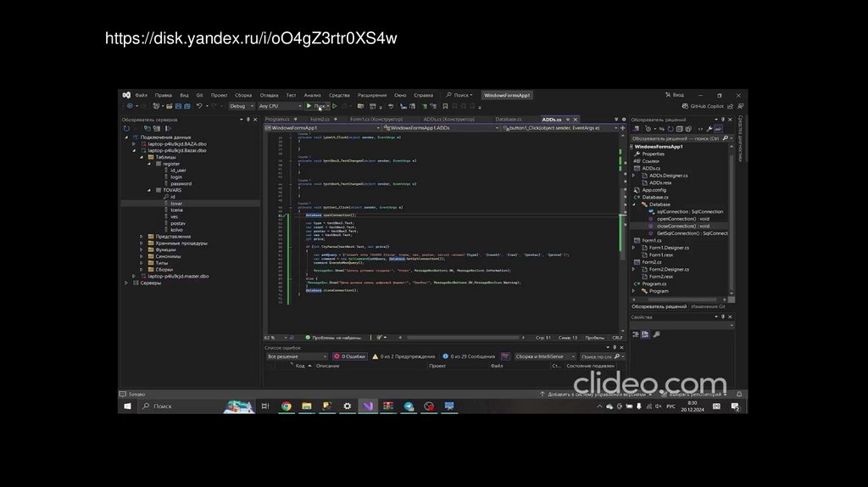Switch to Изменения Git tab
868x487 pixels.
708,306
